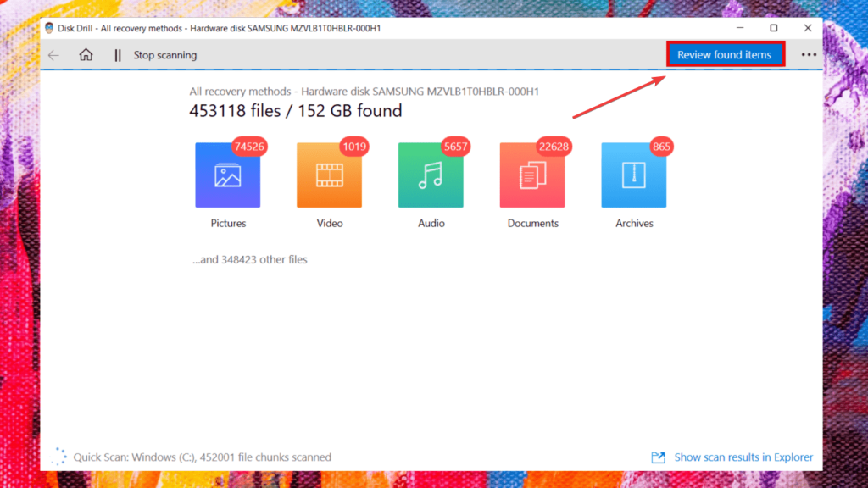Open the Audio category icon

click(431, 174)
